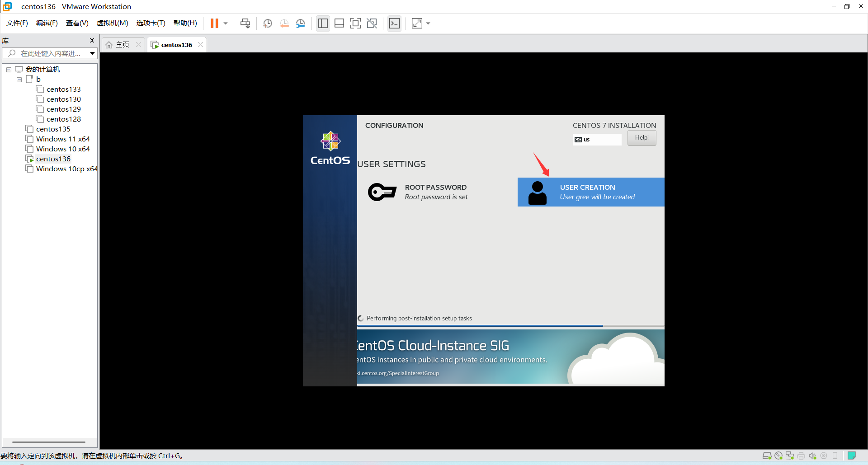
Task: Select Windows 10cp x64 in the library
Action: tap(66, 169)
